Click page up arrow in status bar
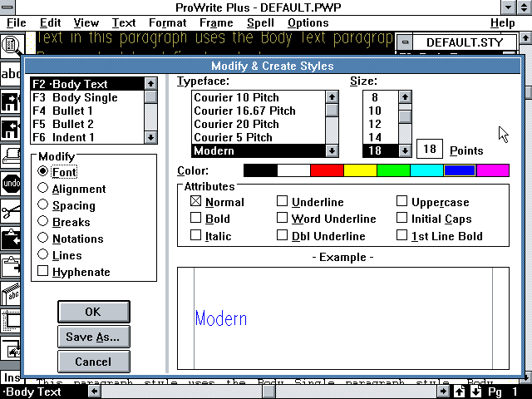The width and height of the screenshot is (532, 399). point(460,392)
